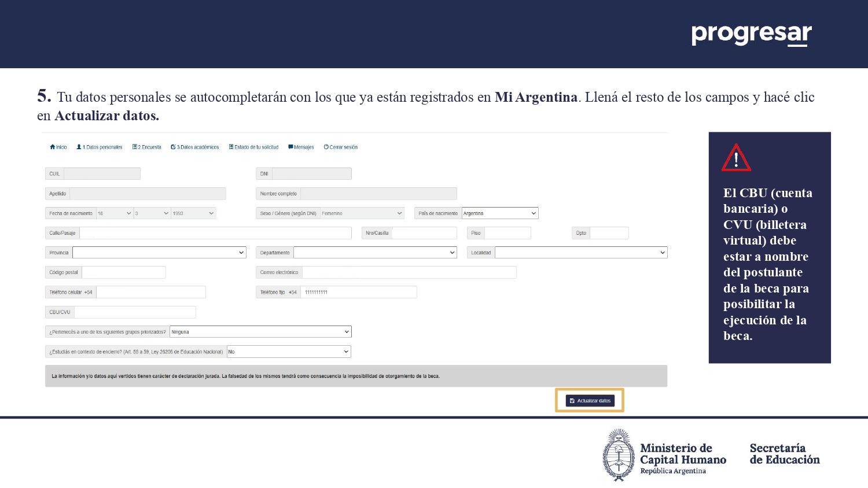
Task: Click the Mensajes chat bubble icon
Action: [x=290, y=147]
